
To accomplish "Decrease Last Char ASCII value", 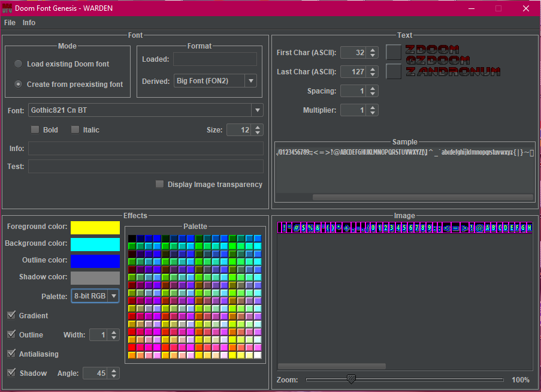I will (373, 74).
